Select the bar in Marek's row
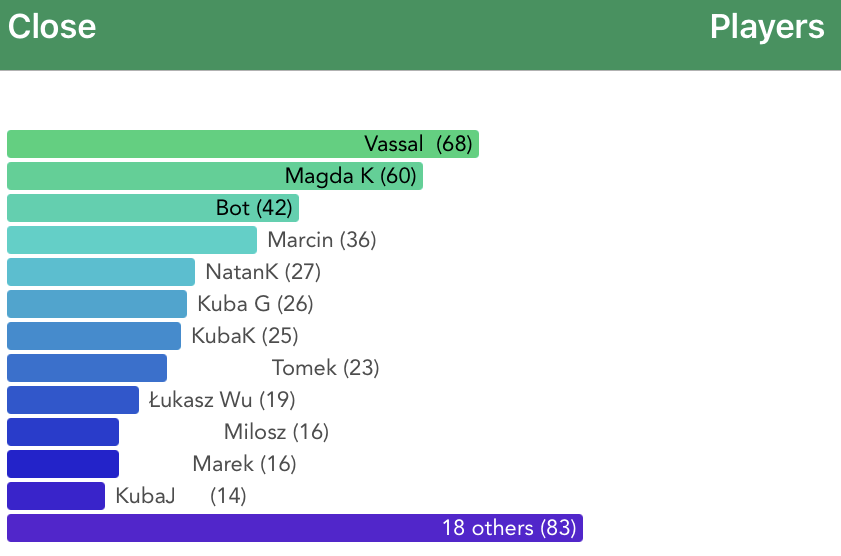 (x=63, y=464)
